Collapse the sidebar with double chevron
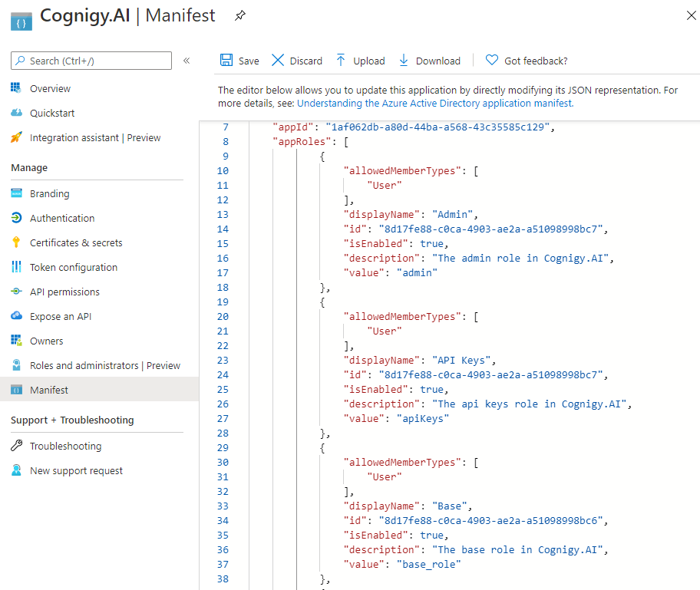Screen dimensions: 700x590 pos(187,61)
